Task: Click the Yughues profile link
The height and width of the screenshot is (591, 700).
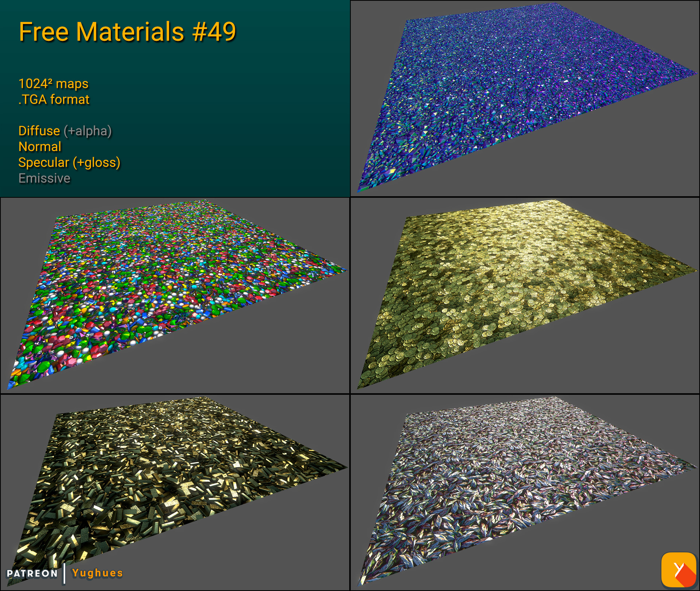Action: coord(97,573)
